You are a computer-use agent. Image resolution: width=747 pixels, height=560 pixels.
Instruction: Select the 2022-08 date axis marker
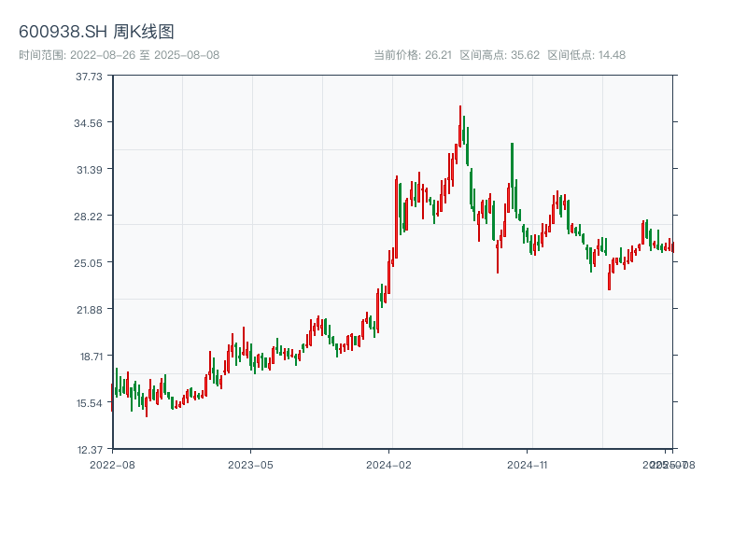pos(112,464)
